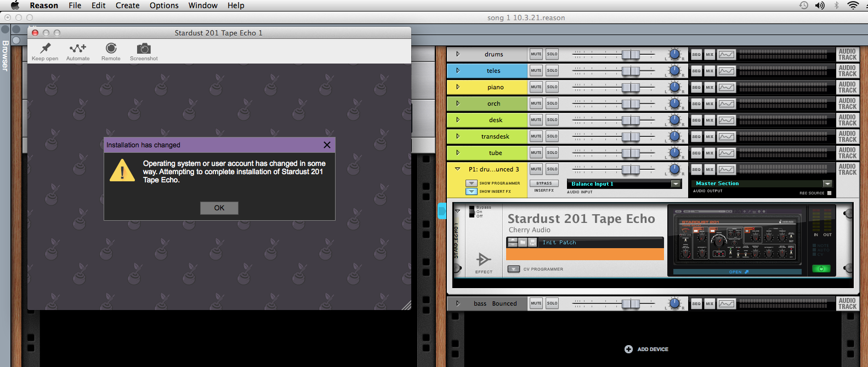Click the MIX icon on drums track

tap(710, 54)
